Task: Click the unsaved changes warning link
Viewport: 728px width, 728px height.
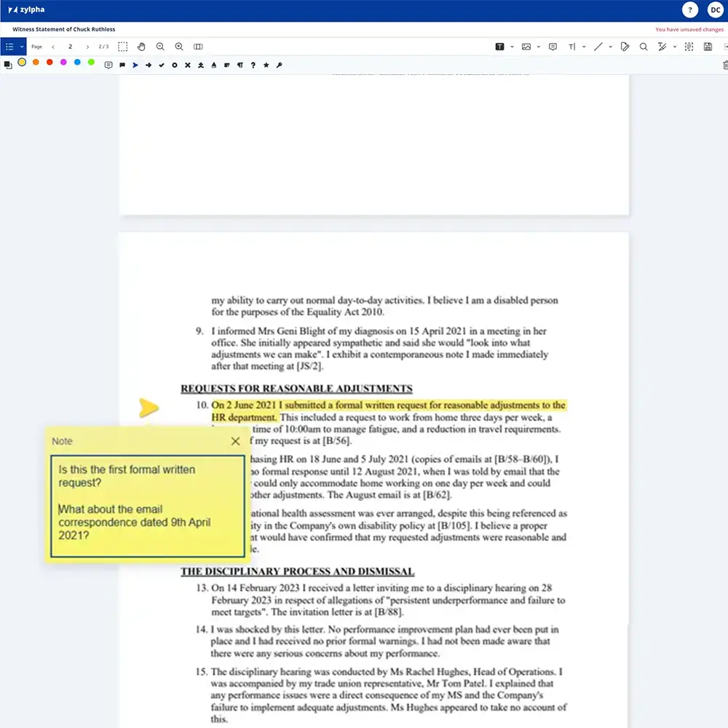Action: (x=688, y=31)
